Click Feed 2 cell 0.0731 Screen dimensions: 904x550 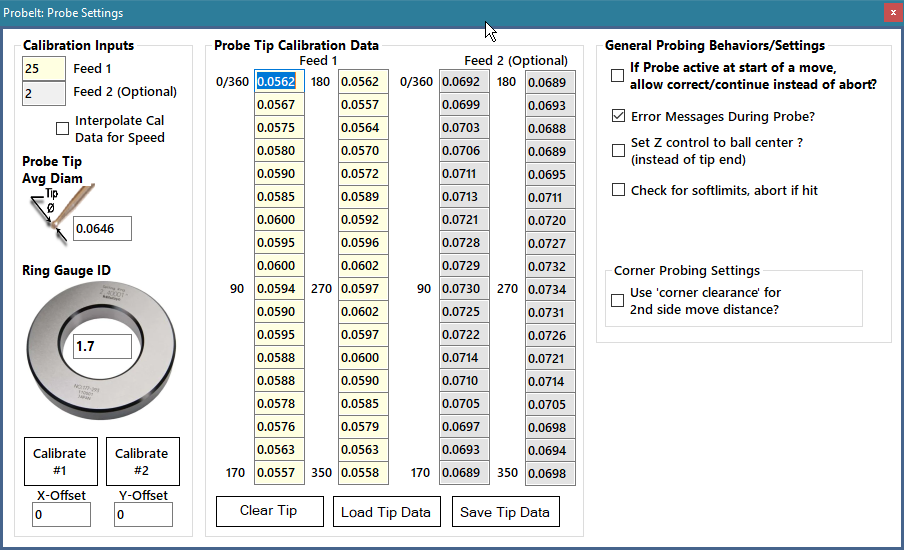point(551,312)
